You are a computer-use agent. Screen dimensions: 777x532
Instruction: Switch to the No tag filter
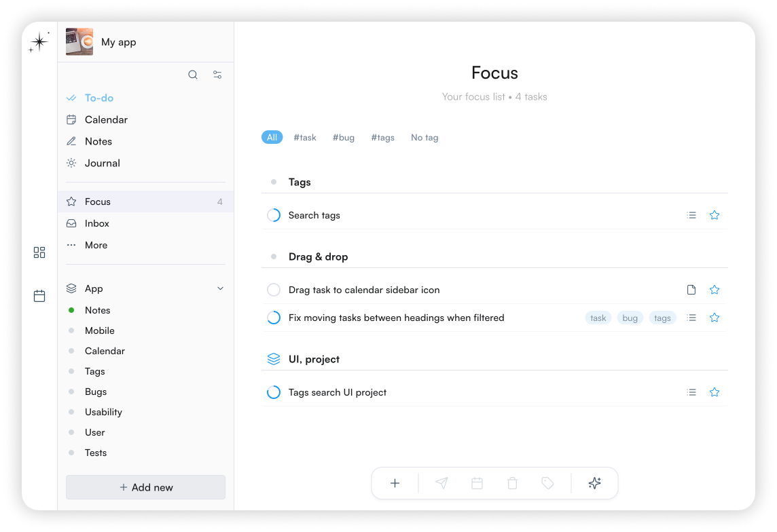[x=424, y=137]
